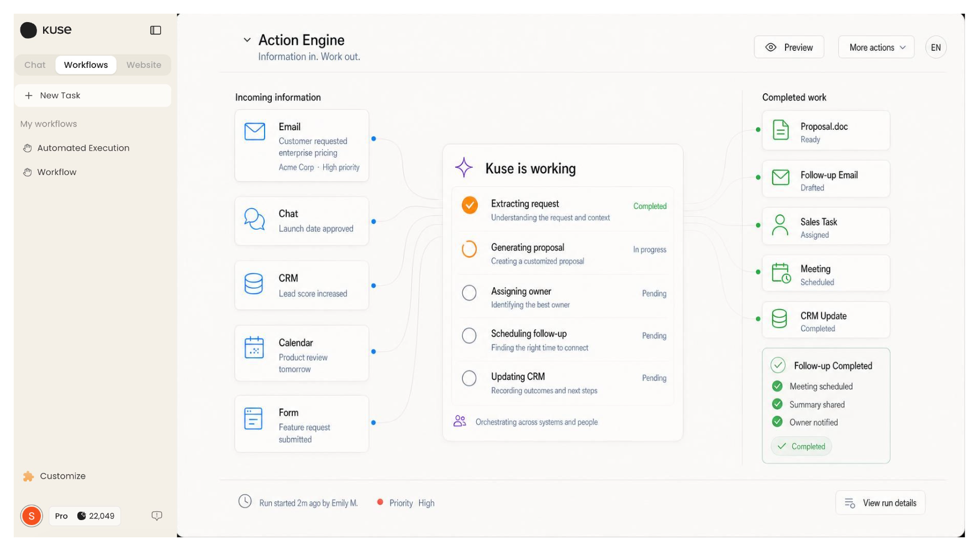The height and width of the screenshot is (551, 980).
Task: Toggle the circle for Assigning owner
Action: click(469, 293)
